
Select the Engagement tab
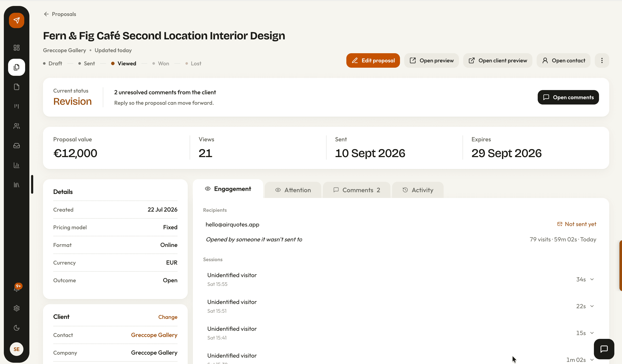228,189
